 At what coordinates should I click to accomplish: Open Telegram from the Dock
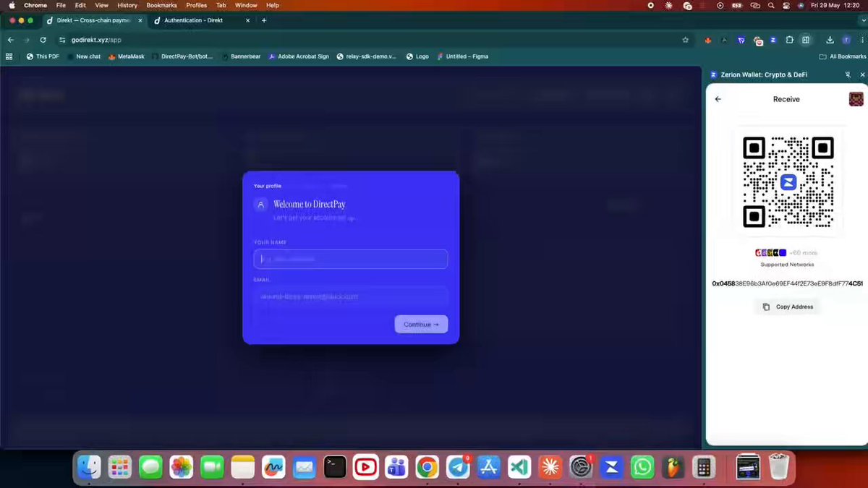tap(458, 468)
